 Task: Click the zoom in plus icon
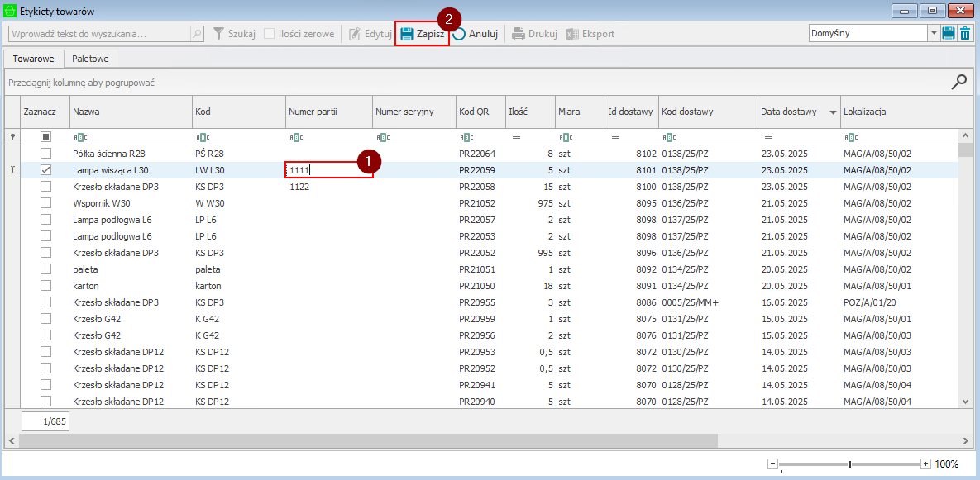[x=925, y=464]
